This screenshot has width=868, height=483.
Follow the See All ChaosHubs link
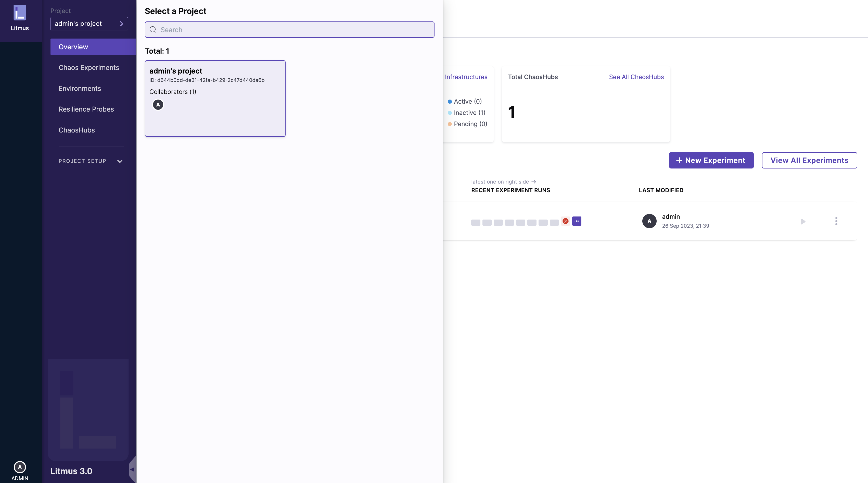tap(636, 77)
